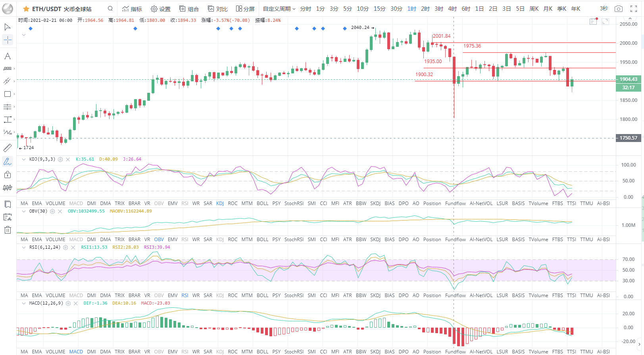This screenshot has height=355, width=644.
Task: Click the 1904.43 current price label
Action: click(629, 79)
